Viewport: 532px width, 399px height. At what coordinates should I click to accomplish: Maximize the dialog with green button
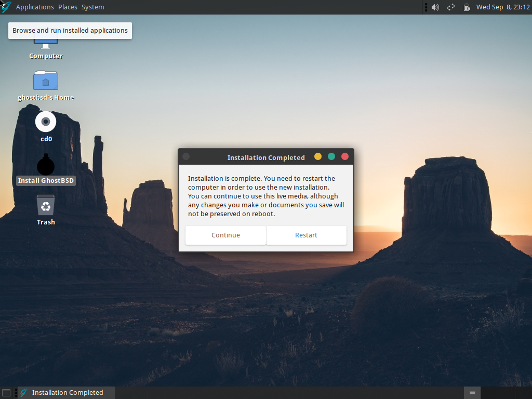pyautogui.click(x=331, y=156)
